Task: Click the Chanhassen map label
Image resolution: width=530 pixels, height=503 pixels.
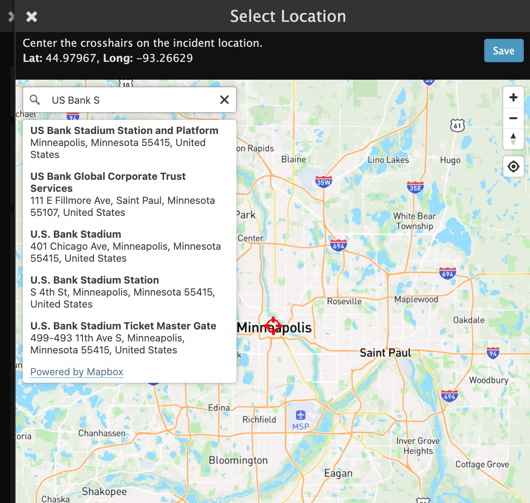Action: [x=102, y=433]
